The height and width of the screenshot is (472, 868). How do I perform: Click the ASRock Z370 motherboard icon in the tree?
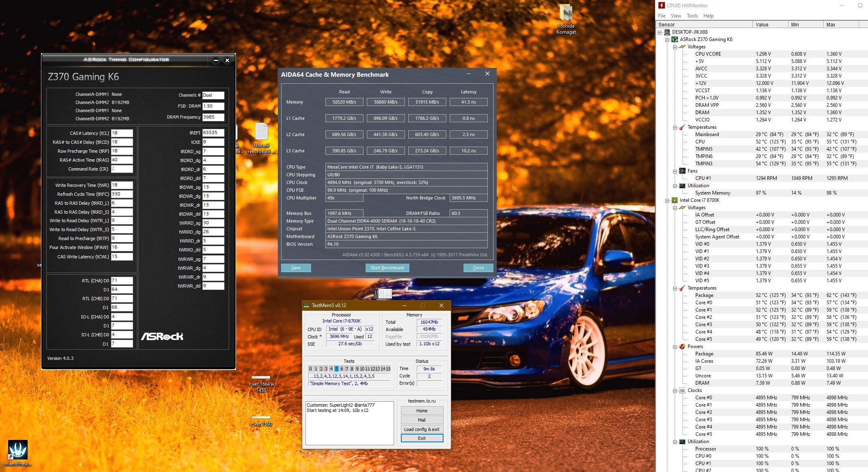pos(675,39)
